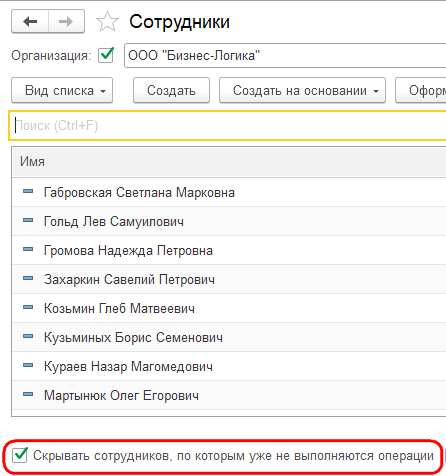The height and width of the screenshot is (476, 446).
Task: Select employee Кузьминых Борис Семенович
Action: tap(229, 337)
